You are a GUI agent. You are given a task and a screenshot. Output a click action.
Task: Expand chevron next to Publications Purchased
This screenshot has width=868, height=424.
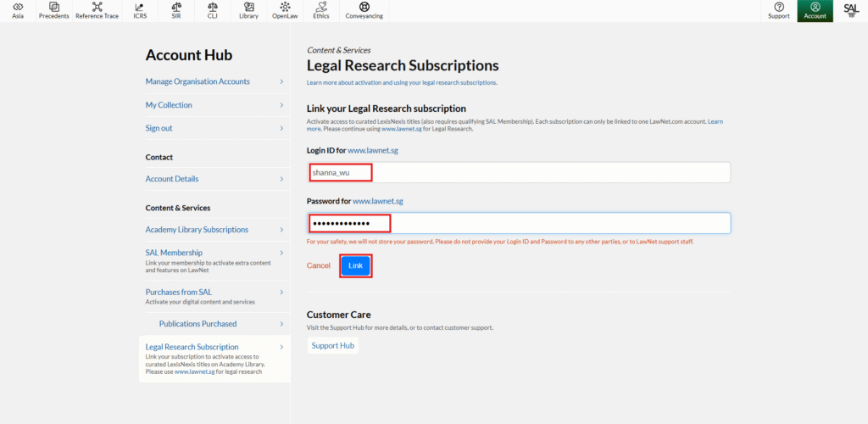click(281, 324)
